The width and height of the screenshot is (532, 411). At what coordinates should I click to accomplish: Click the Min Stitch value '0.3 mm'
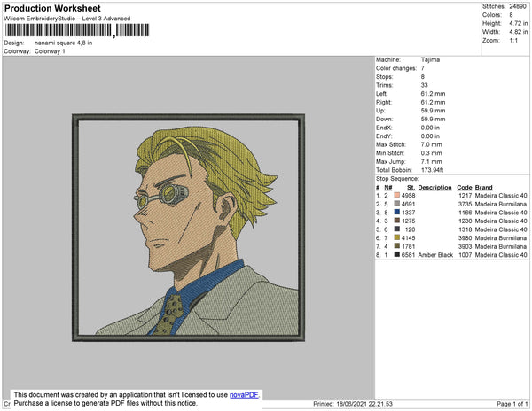432,153
